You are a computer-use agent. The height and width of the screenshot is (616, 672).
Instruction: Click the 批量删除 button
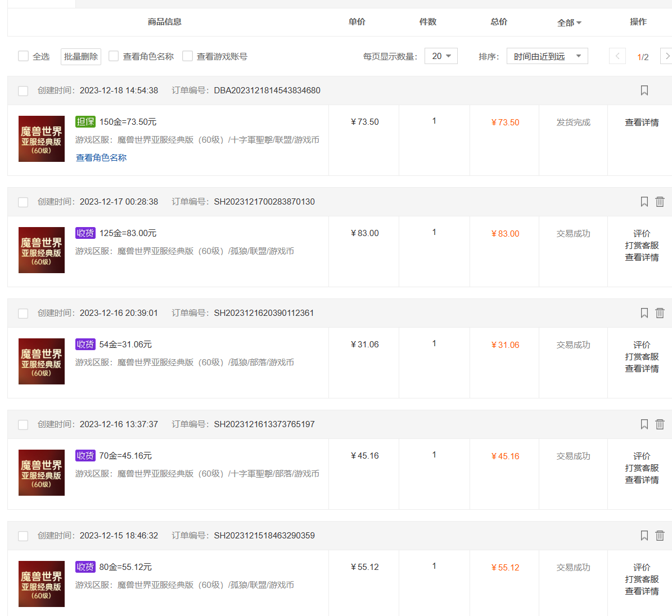[80, 56]
